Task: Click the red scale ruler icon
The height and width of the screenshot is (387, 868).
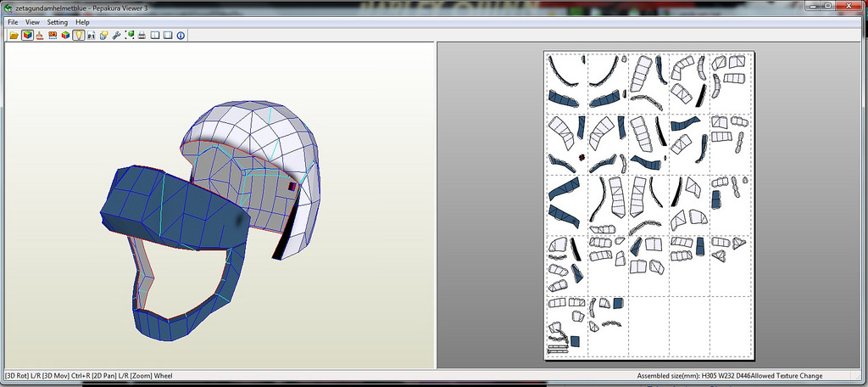Action: click(53, 36)
